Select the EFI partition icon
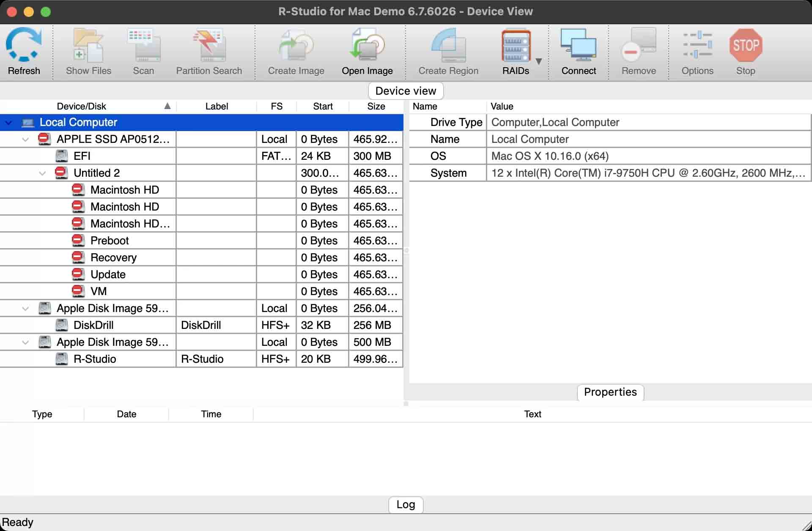Screen dimensions: 812x531 [62, 156]
